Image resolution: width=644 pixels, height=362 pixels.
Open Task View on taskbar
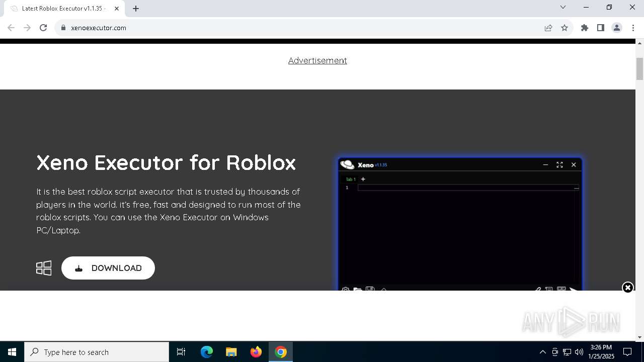(181, 352)
